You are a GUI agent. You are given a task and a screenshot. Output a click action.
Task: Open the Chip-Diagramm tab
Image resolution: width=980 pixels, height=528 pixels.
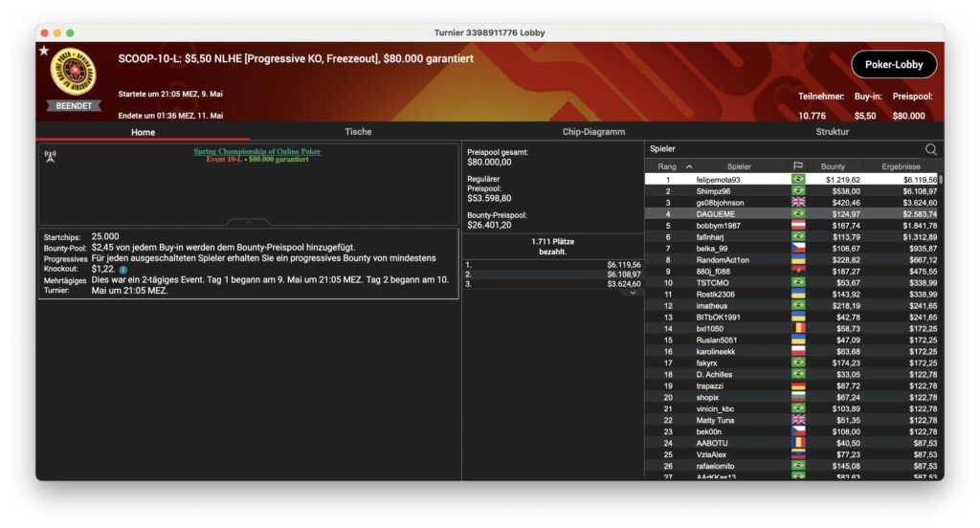tap(593, 132)
